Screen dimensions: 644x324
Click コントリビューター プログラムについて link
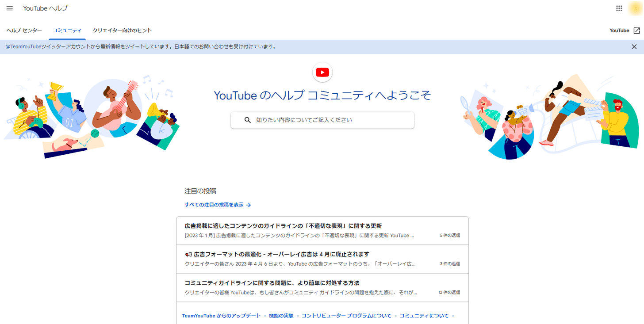pos(346,316)
